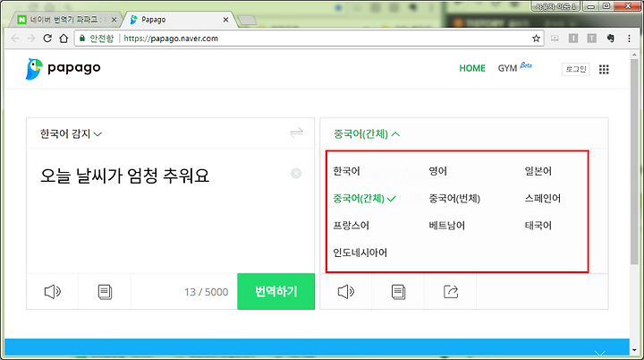Select 중국어(번체) as target language

[x=454, y=198]
